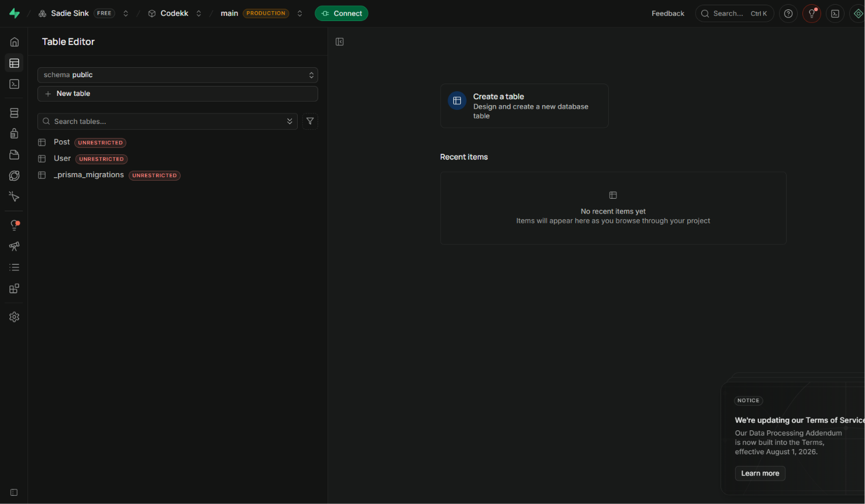Screen dimensions: 865x504
Task: Open the Authentication sidebar icon
Action: 15,134
